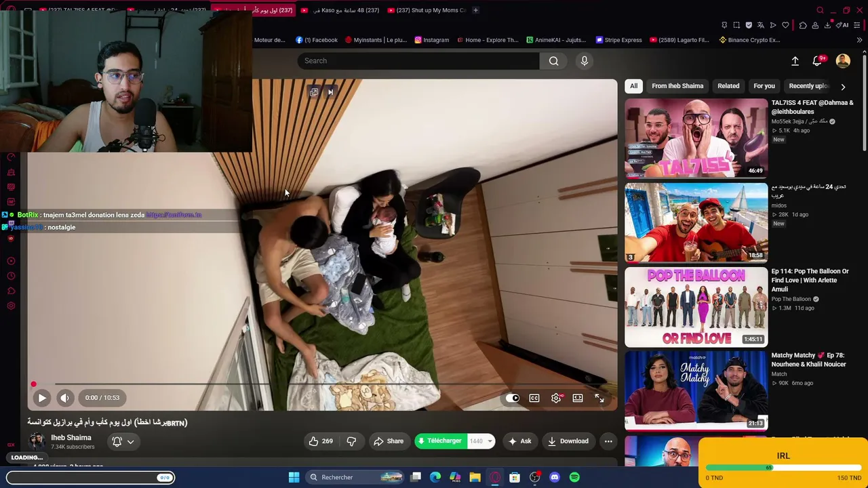The image size is (868, 488).
Task: Open the Iheb Shaima channel avatar
Action: (x=36, y=442)
